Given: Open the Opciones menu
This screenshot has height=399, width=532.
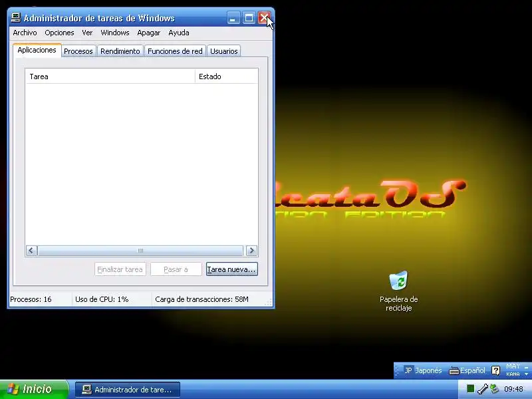Looking at the screenshot, I should [x=59, y=33].
